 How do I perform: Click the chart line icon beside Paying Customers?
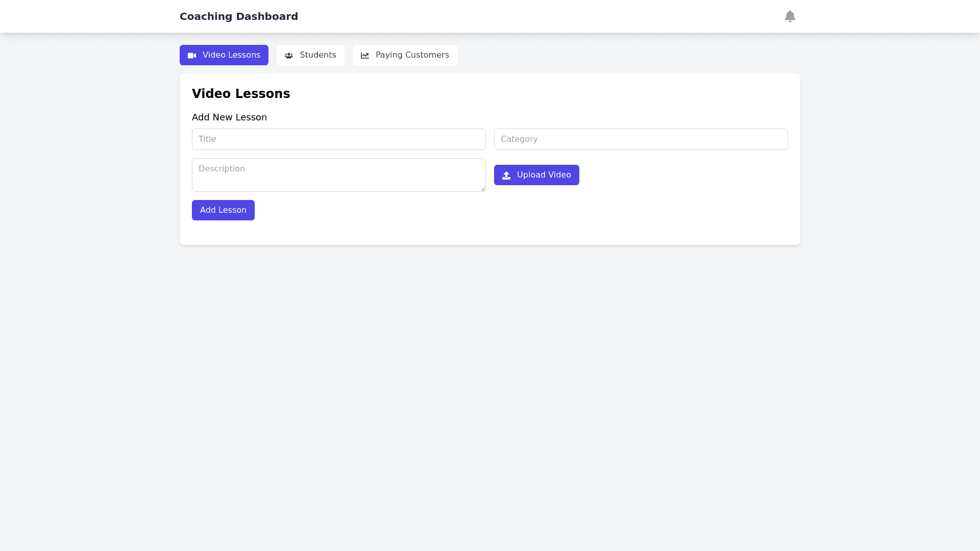[365, 56]
